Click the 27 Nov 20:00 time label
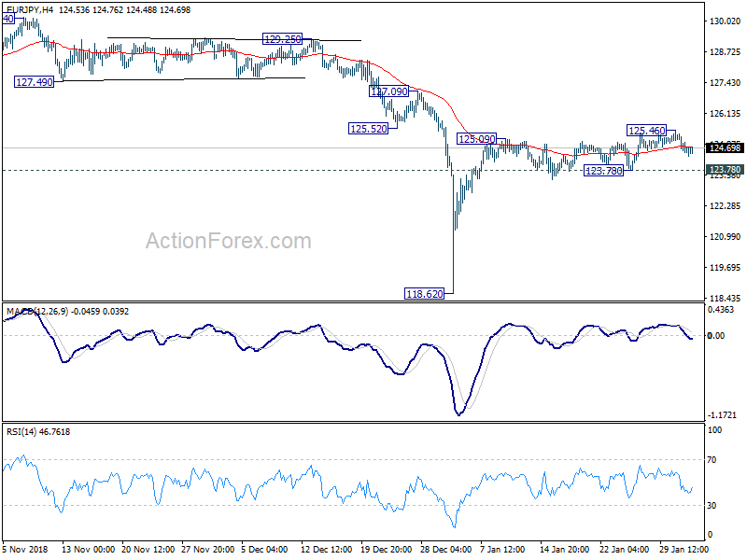The height and width of the screenshot is (560, 747). (x=207, y=550)
